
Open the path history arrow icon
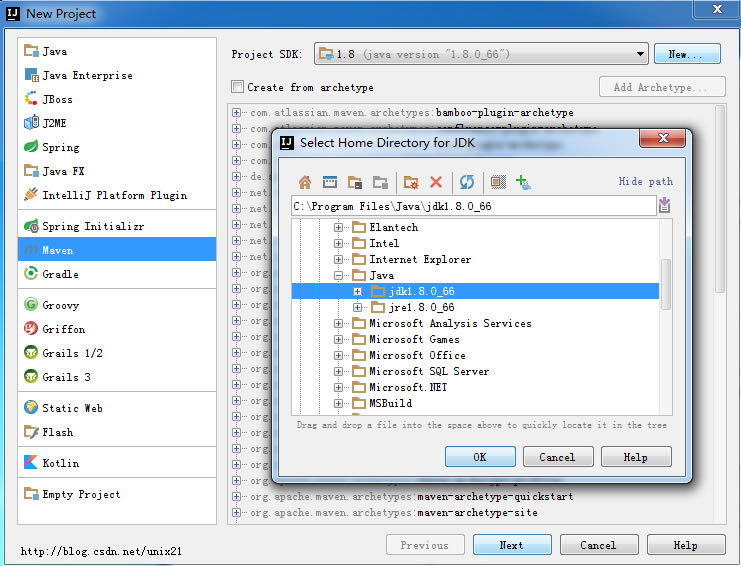pos(664,206)
